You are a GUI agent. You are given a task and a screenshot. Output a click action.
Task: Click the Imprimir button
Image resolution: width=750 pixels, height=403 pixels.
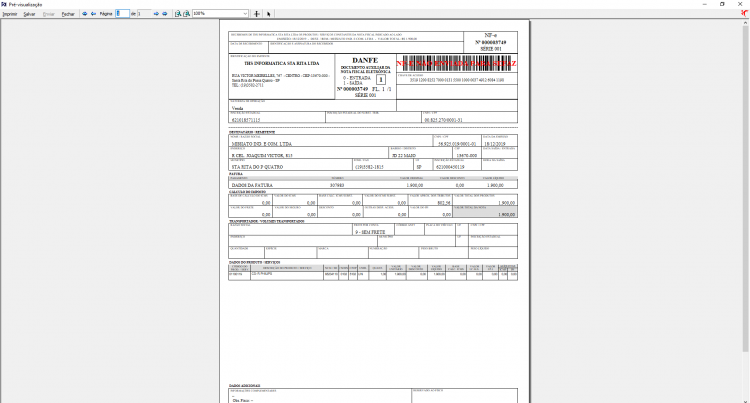coord(10,14)
